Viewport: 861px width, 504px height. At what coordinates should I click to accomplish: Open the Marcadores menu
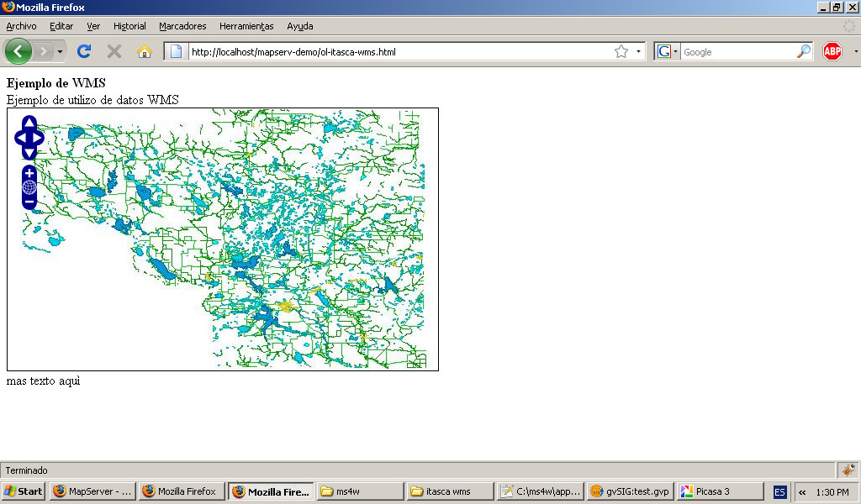coord(182,26)
